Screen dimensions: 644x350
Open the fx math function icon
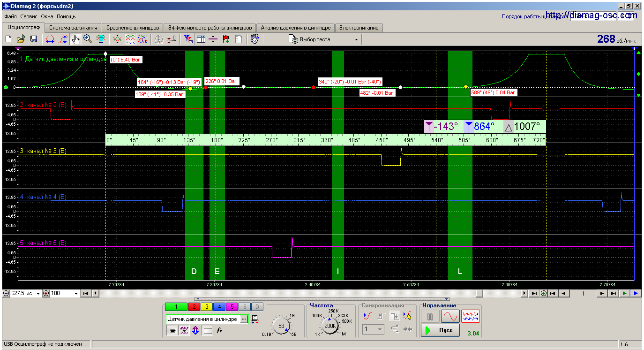[219, 331]
